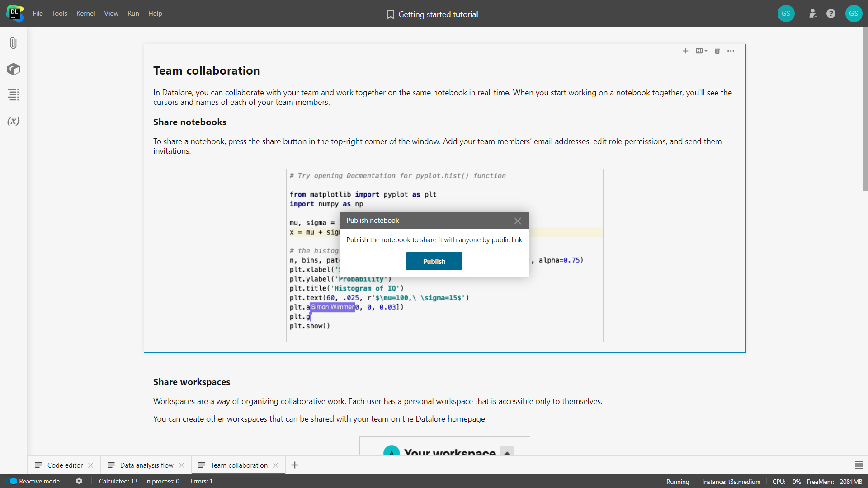868x488 pixels.
Task: Expand the cell display options dropdown
Action: click(702, 51)
